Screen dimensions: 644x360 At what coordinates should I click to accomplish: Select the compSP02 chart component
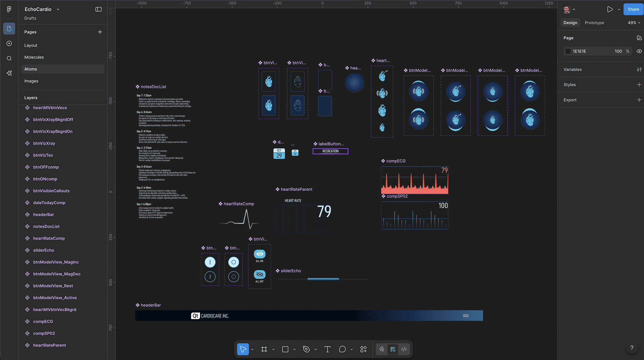click(x=414, y=215)
